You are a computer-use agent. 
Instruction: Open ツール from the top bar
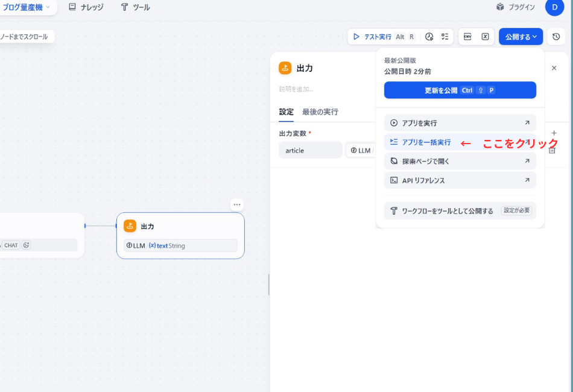click(x=136, y=8)
